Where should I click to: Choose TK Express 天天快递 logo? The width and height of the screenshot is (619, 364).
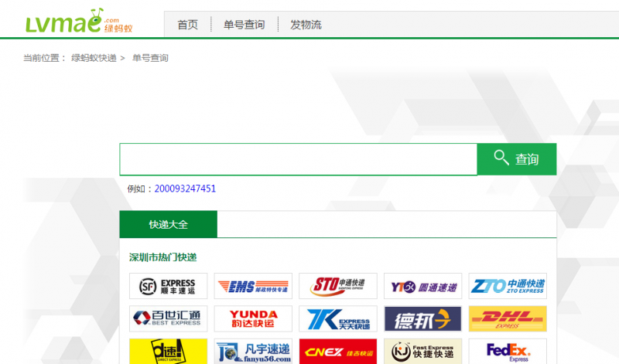click(x=338, y=318)
